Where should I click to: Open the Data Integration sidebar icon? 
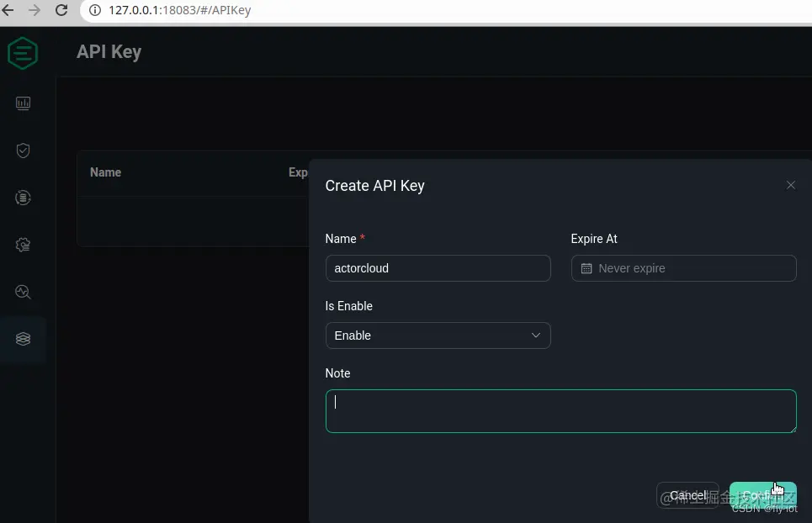[x=23, y=198]
